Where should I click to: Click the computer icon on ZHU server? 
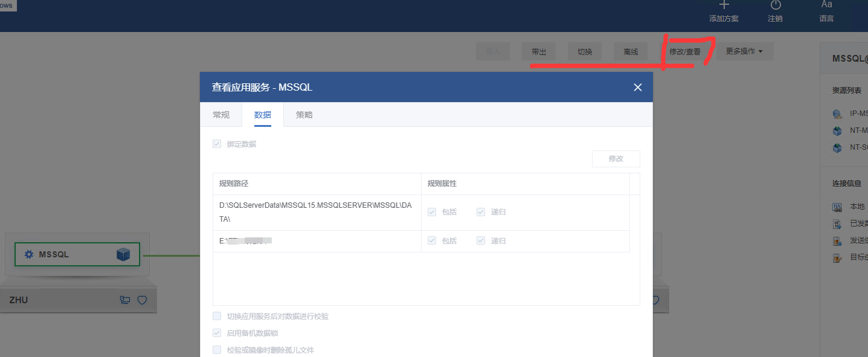[125, 300]
